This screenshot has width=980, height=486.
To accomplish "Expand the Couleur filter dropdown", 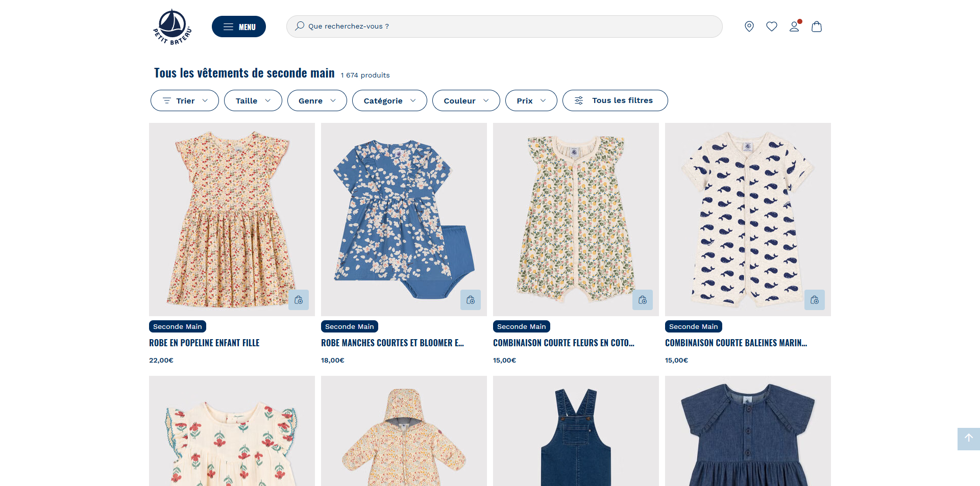I will click(466, 100).
